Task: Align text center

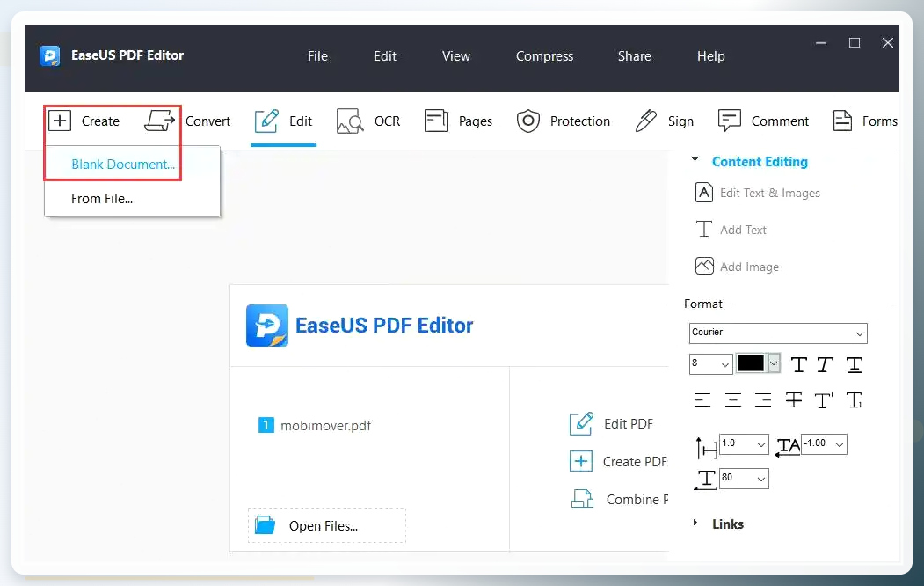Action: 732,400
